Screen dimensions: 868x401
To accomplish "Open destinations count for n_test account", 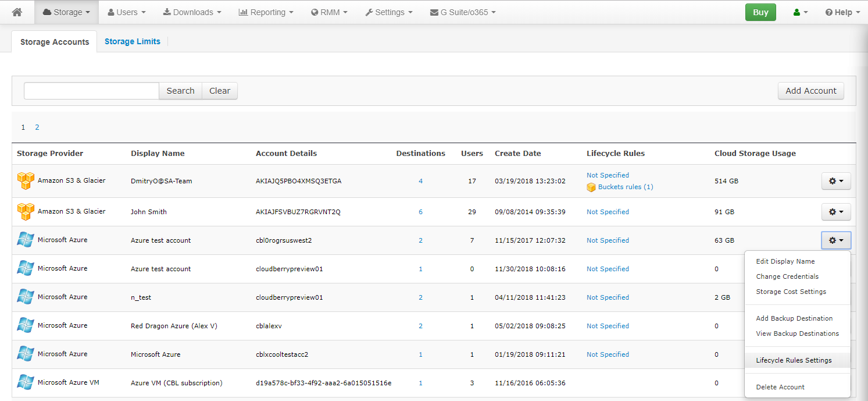I will tap(421, 297).
